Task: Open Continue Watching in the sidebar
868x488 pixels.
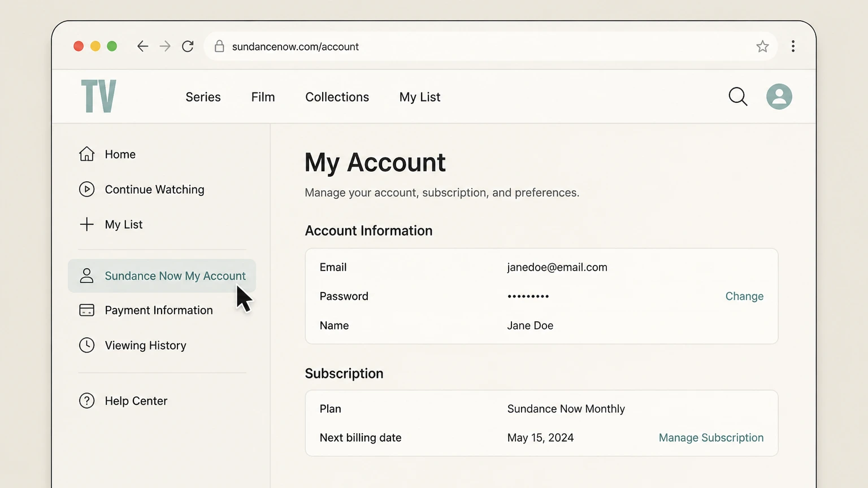Action: [x=154, y=189]
